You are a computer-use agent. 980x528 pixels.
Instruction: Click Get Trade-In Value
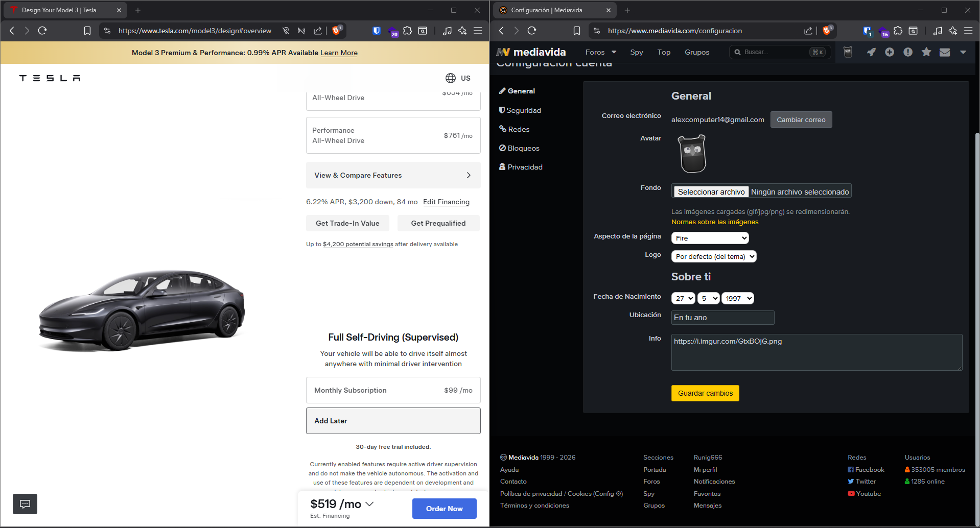tap(347, 223)
